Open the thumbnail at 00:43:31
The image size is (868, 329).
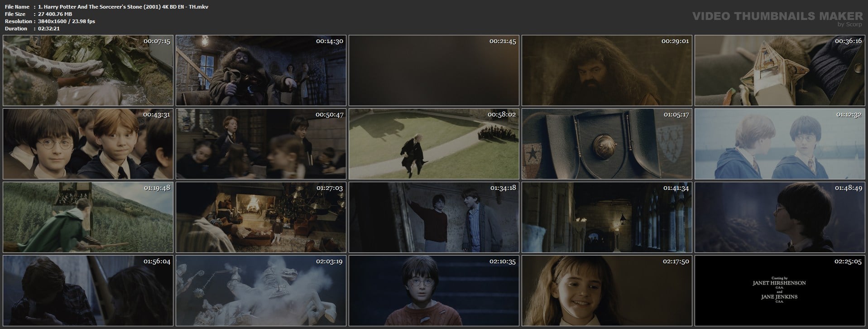[x=88, y=144]
